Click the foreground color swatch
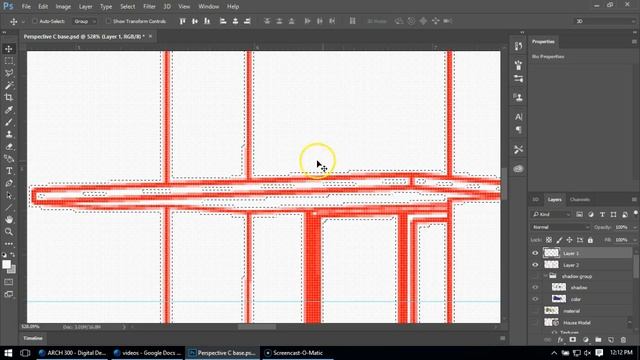Viewport: 640px width, 360px height. point(6,264)
